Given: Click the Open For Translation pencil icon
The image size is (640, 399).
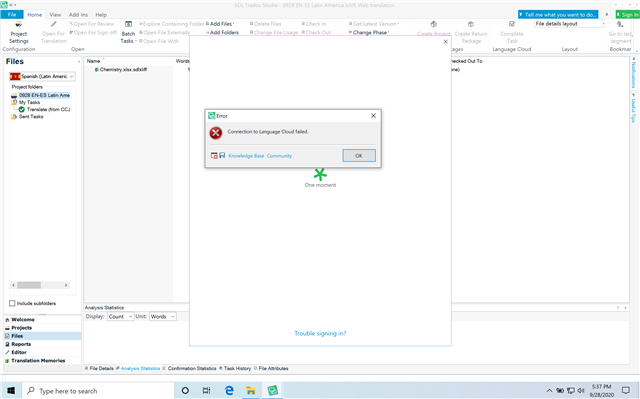Looking at the screenshot, I should [53, 24].
